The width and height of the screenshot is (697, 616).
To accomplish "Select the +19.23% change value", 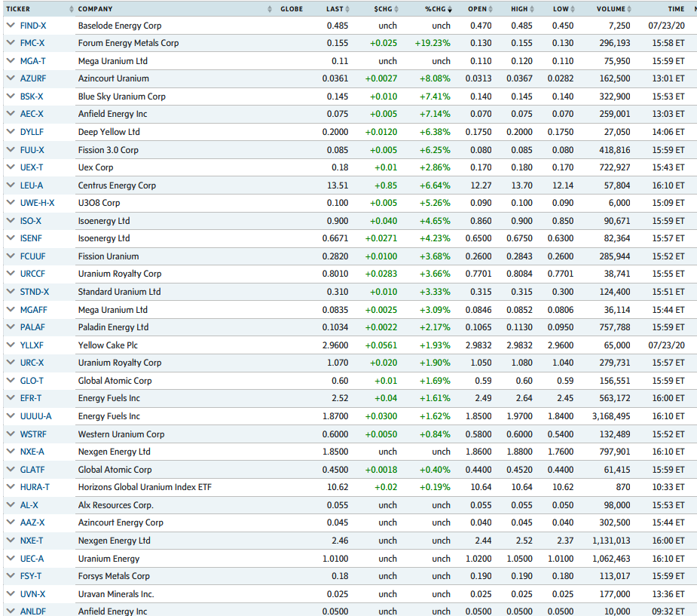I will (433, 43).
